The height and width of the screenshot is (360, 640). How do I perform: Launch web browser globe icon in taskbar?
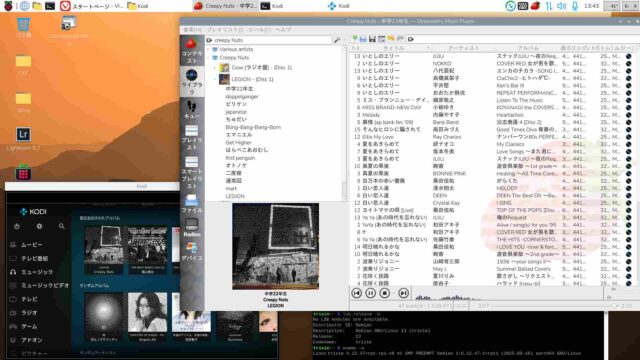tap(24, 6)
